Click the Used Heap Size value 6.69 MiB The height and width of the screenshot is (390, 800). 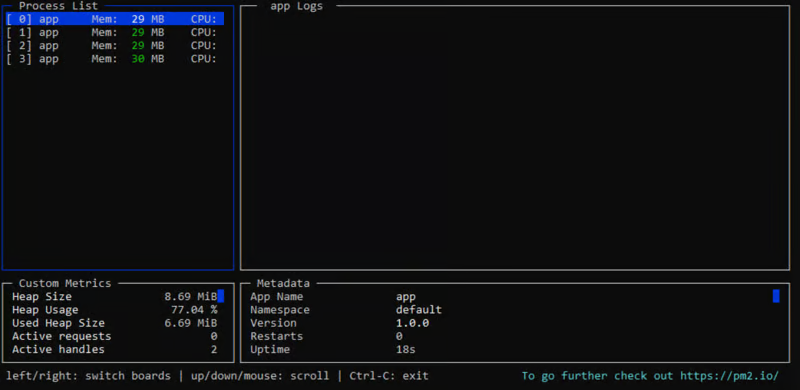tap(190, 323)
